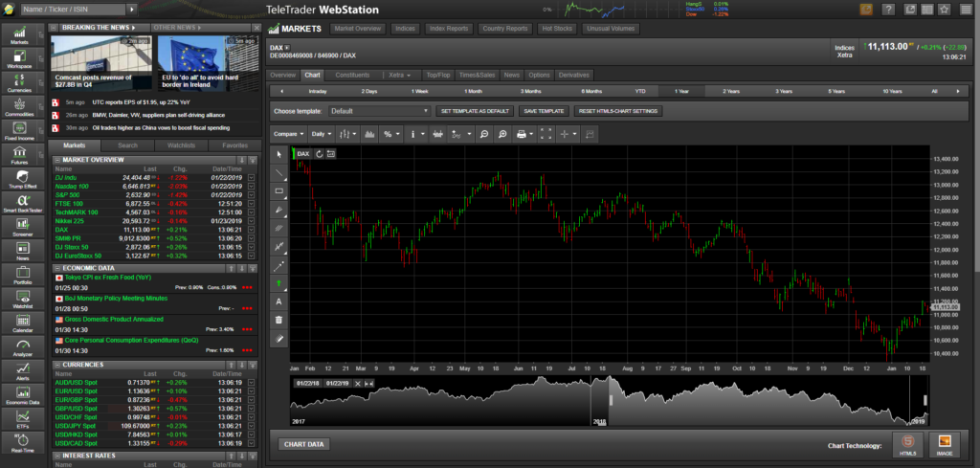
Task: Open the Top/Flop tab
Action: point(438,75)
